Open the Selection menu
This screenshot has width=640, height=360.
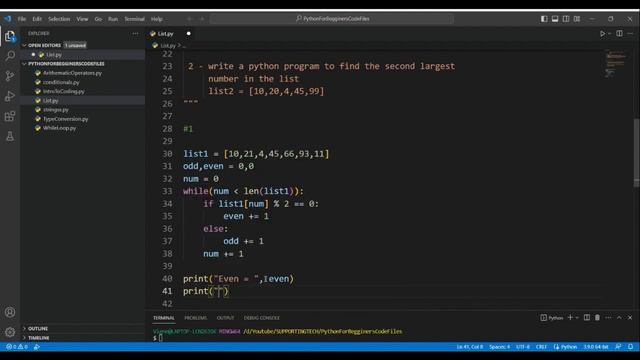(59, 19)
